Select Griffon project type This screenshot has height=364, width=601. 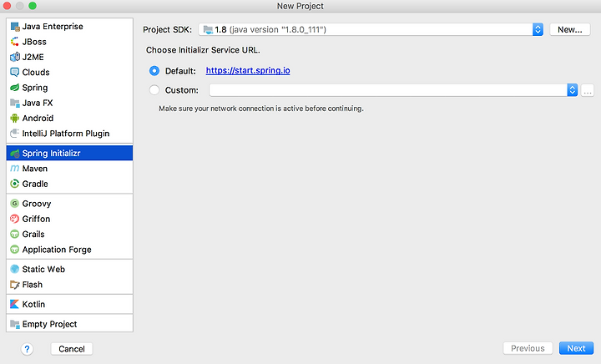(70, 219)
